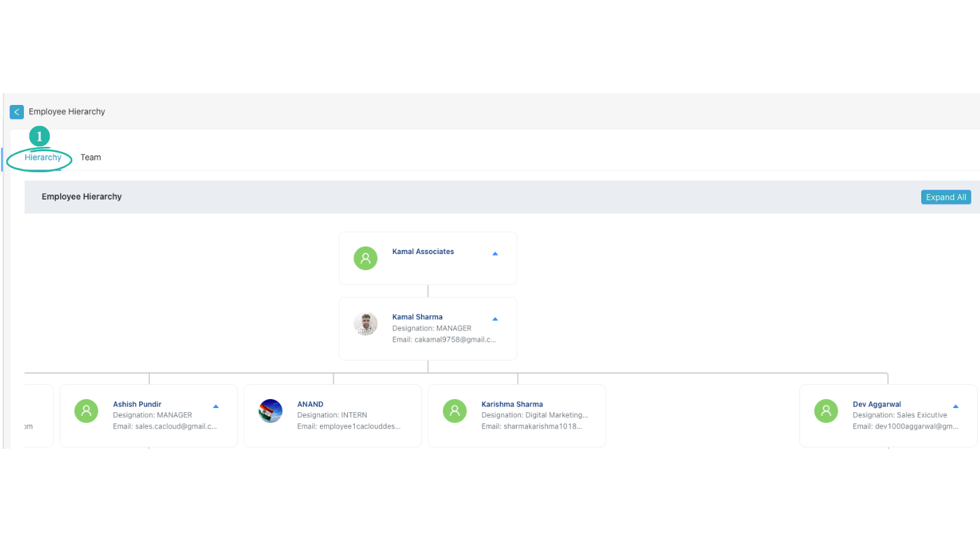
Task: Toggle Dev Aggarwal's collapse arrow
Action: (955, 405)
